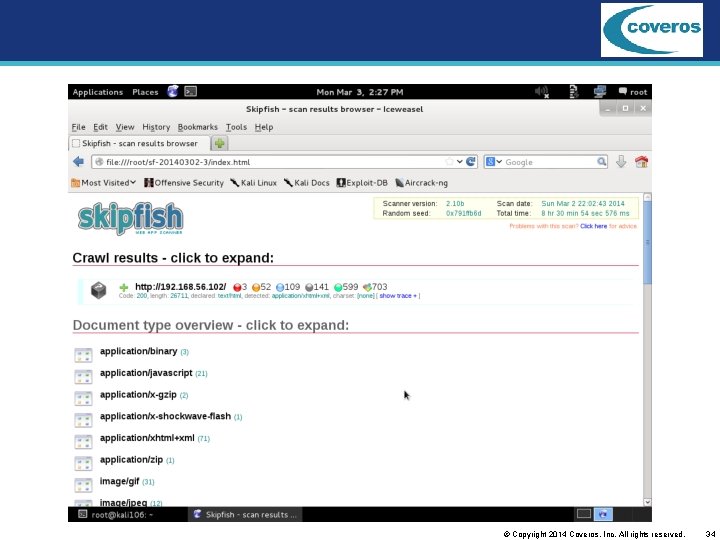Image resolution: width=720 pixels, height=540 pixels.
Task: Open the Edit menu
Action: tap(100, 127)
